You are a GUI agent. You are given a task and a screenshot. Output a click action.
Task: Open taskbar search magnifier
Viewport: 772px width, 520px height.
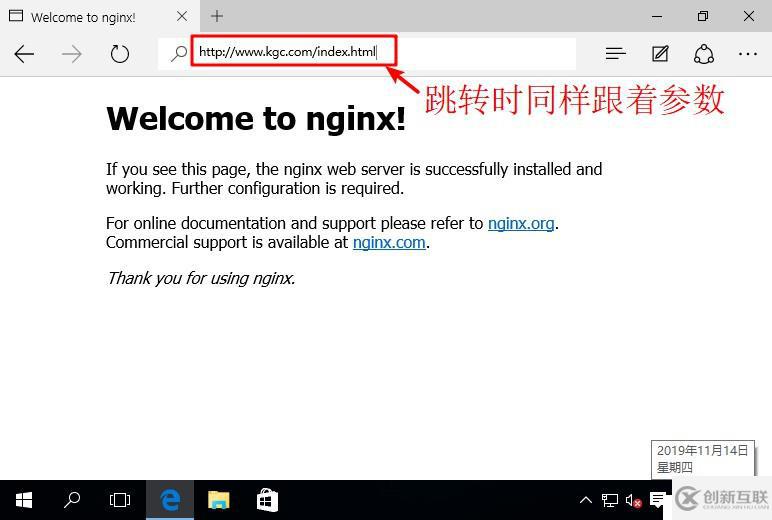pyautogui.click(x=72, y=500)
